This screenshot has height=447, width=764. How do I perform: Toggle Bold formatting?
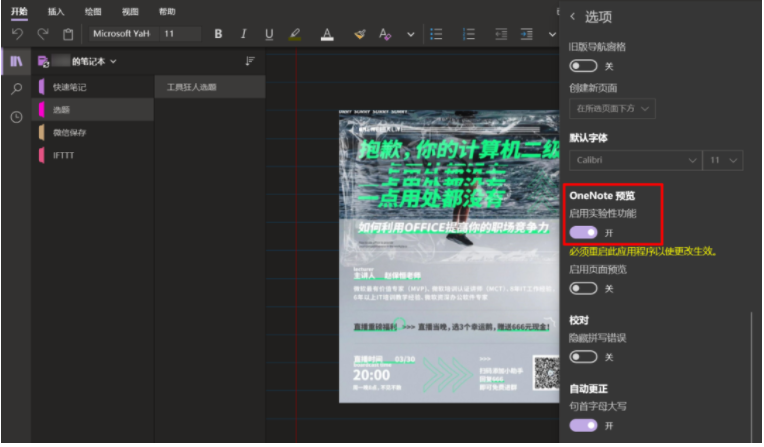(218, 34)
